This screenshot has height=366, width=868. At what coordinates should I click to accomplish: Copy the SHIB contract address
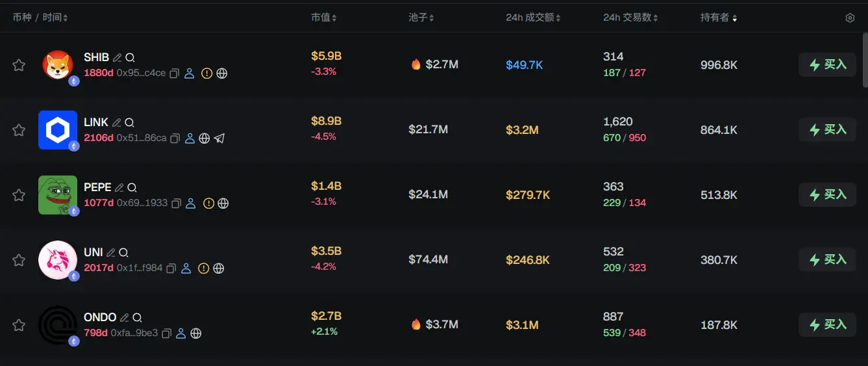point(174,73)
